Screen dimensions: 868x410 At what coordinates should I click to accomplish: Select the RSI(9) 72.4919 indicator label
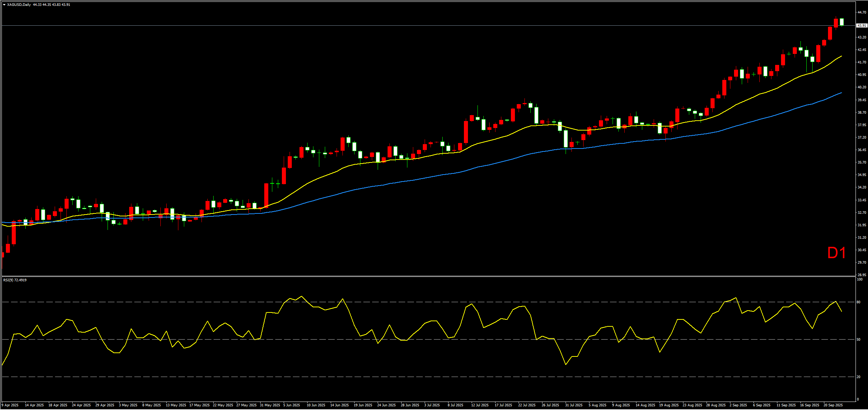coord(15,280)
